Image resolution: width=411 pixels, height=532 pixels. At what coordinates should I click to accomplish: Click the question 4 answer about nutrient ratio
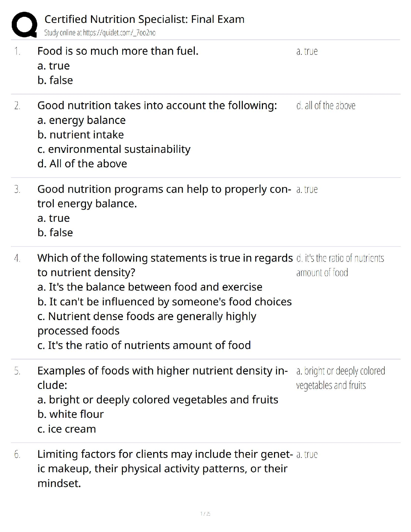pyautogui.click(x=340, y=265)
